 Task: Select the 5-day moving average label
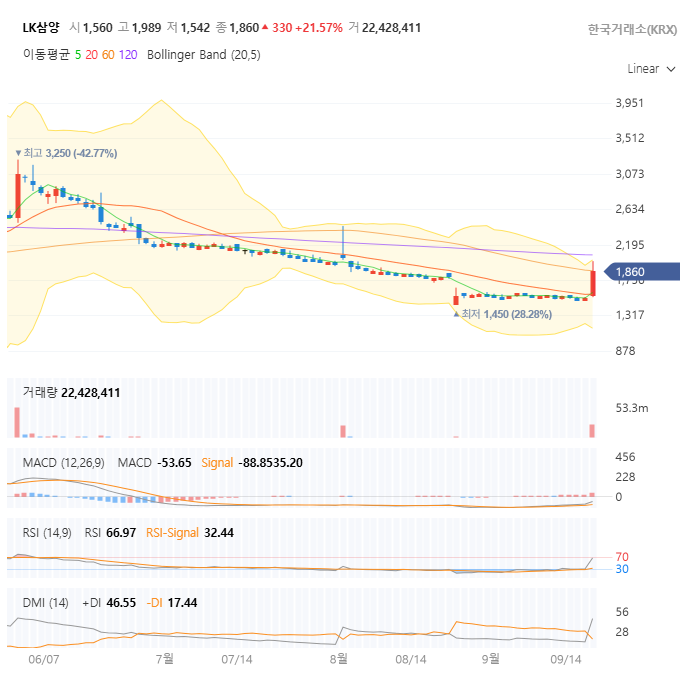(x=78, y=55)
